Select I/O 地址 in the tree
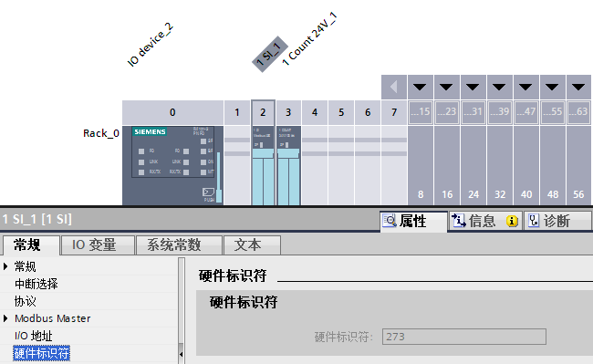Image resolution: width=593 pixels, height=364 pixels. tap(33, 336)
